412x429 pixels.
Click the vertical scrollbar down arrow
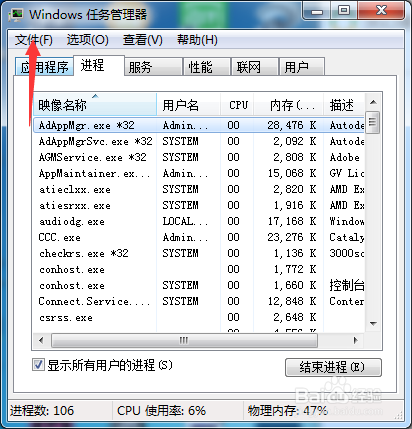(x=373, y=323)
